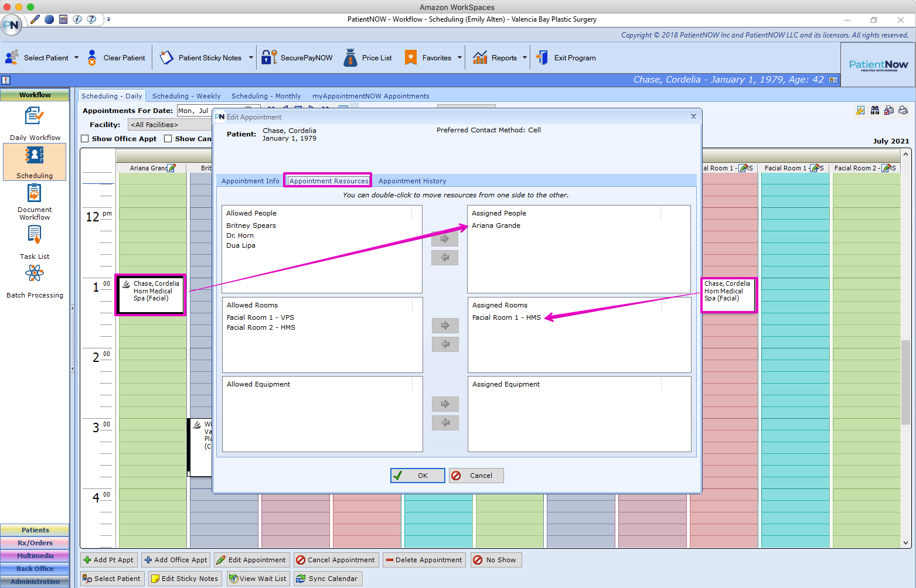Edit the Ariana Grande column pencil icon

tap(171, 168)
